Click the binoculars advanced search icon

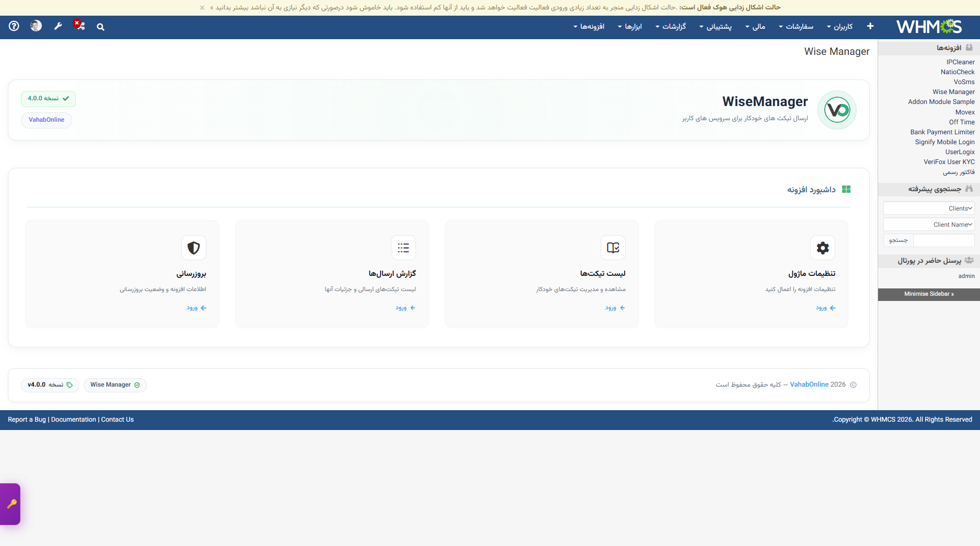(969, 189)
